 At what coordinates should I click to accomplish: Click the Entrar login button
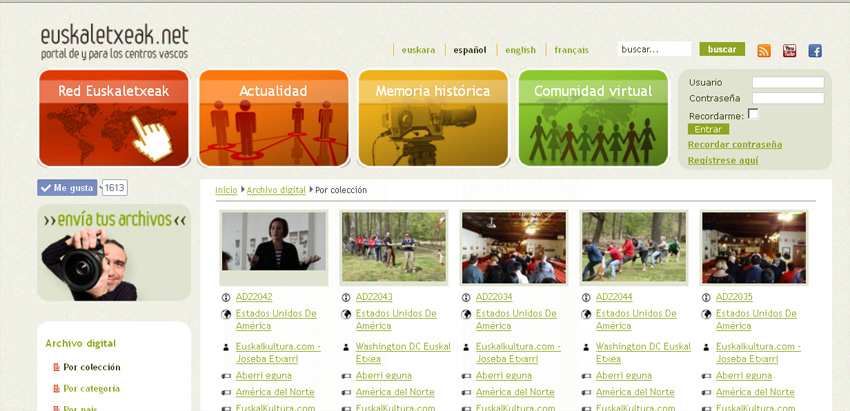(708, 129)
